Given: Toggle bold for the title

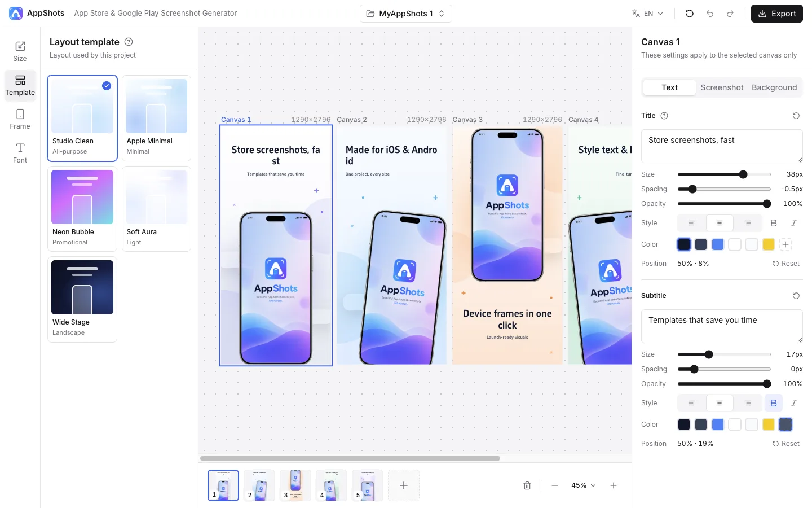Looking at the screenshot, I should pyautogui.click(x=774, y=223).
